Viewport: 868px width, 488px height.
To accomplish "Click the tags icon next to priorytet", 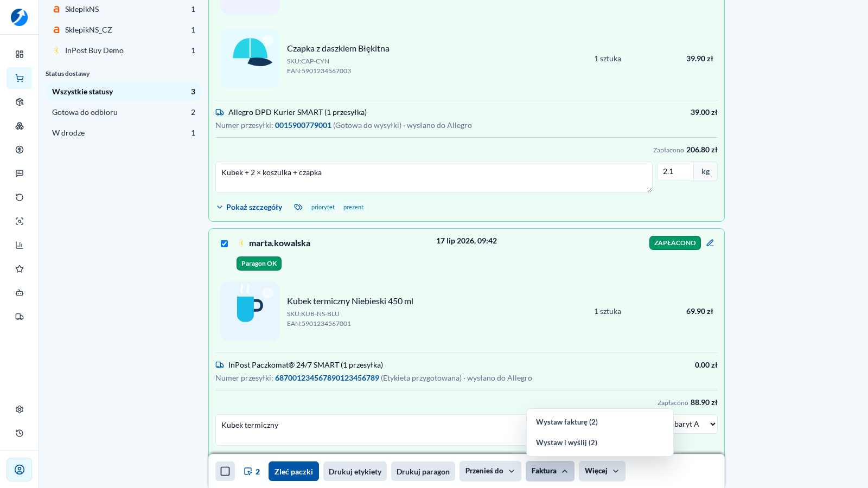I will [298, 207].
